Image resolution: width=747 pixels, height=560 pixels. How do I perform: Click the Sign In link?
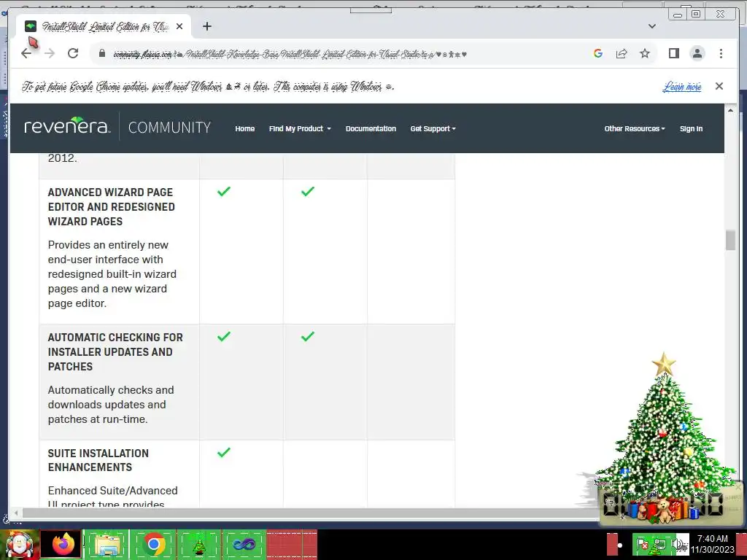691,128
